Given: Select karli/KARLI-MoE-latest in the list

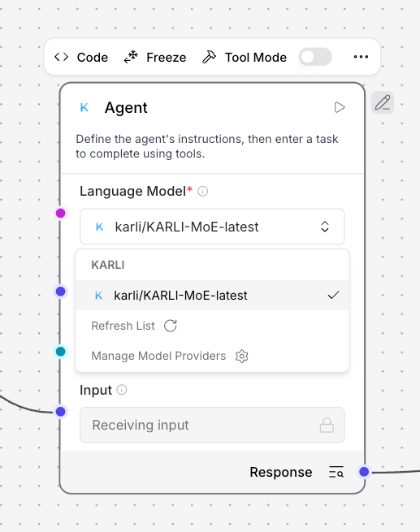Looking at the screenshot, I should [212, 295].
